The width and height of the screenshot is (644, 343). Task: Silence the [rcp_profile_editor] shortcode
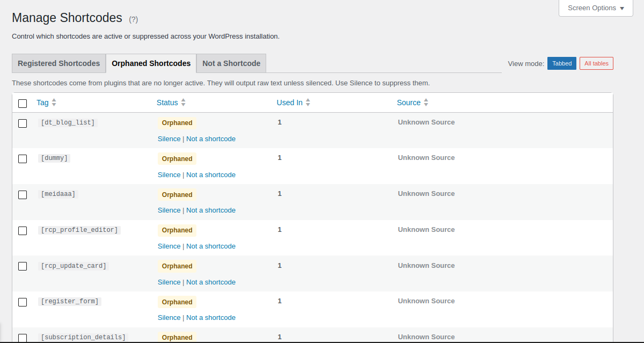click(x=169, y=246)
